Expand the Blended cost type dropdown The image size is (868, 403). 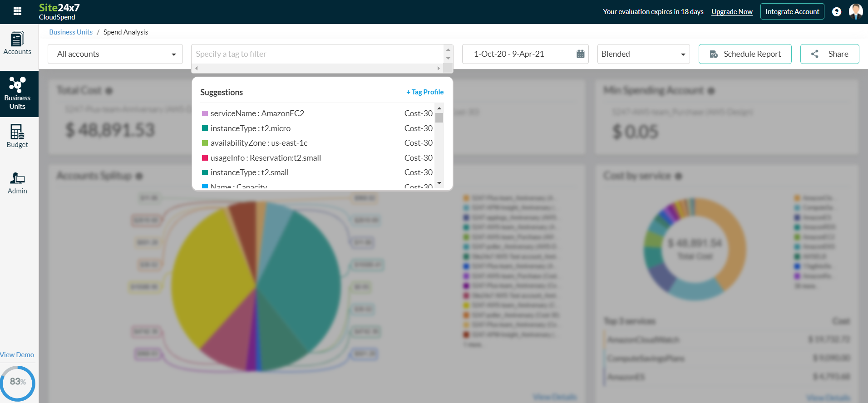[643, 54]
